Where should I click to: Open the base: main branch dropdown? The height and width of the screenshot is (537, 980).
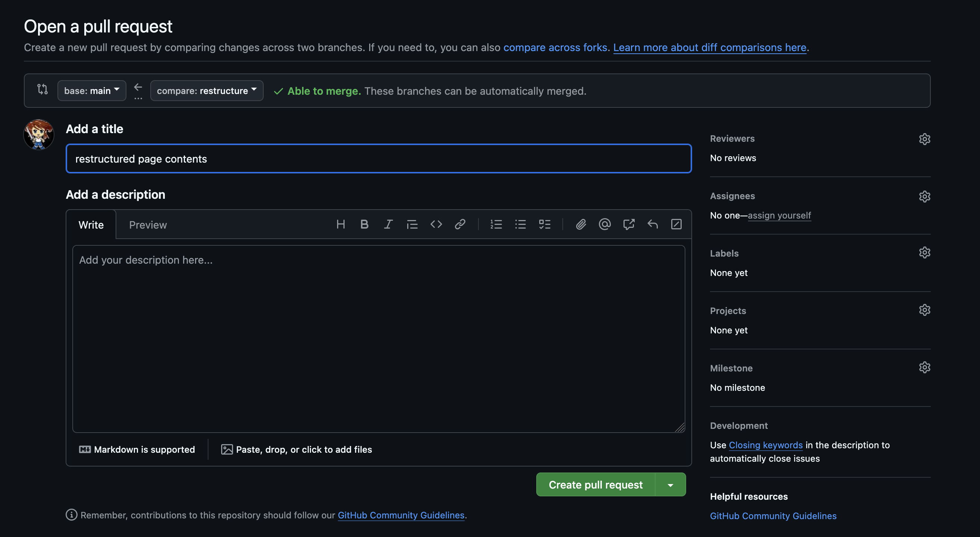[92, 91]
